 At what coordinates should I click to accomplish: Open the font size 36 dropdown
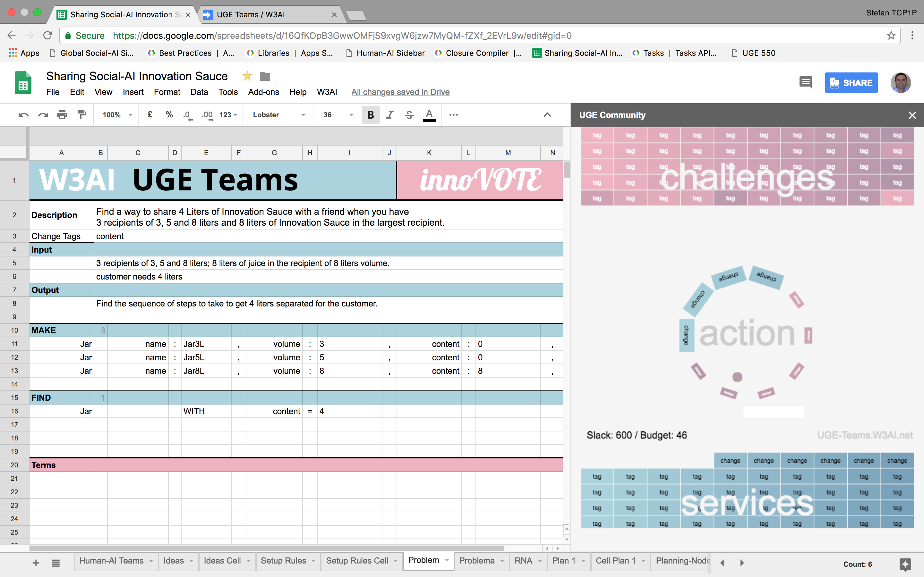338,115
